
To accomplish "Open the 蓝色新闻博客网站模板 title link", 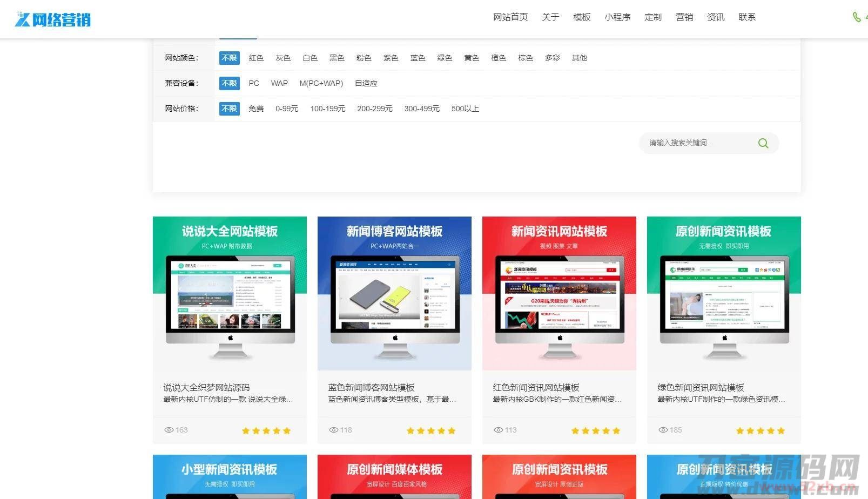I will (x=372, y=387).
